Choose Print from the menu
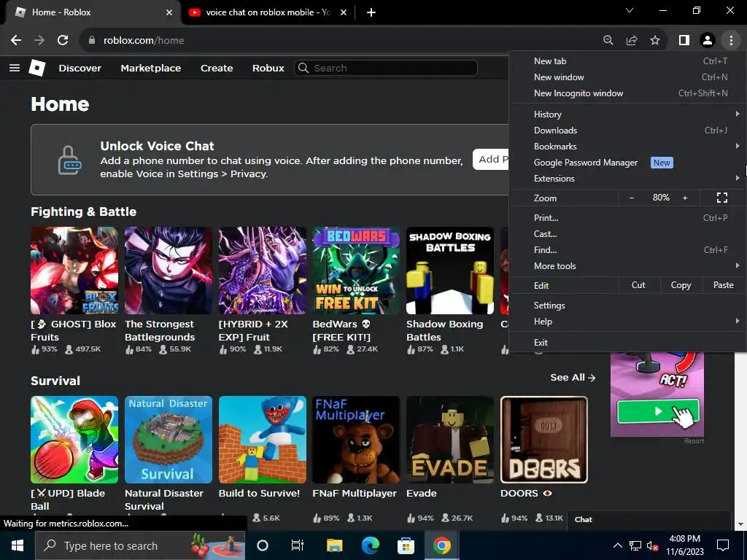 [628, 218]
